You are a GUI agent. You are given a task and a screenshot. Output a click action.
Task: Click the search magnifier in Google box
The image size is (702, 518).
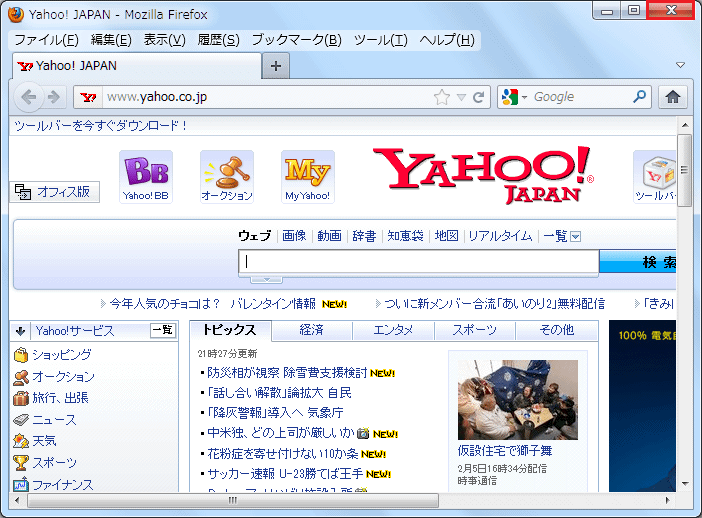coord(639,96)
